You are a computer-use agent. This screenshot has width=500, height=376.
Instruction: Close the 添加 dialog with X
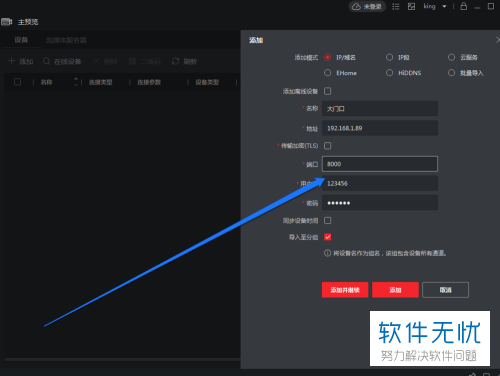[498, 40]
